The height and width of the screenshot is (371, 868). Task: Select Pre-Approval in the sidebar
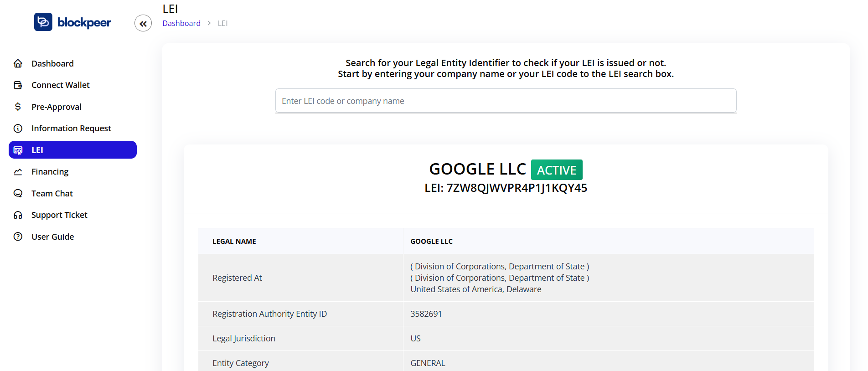pos(56,107)
